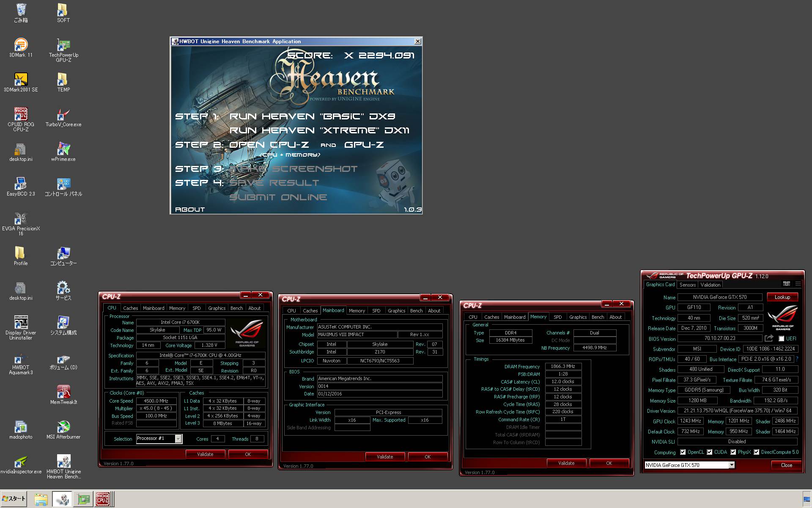The width and height of the screenshot is (812, 508).
Task: Click the DRAM Frequency value field
Action: 563,366
